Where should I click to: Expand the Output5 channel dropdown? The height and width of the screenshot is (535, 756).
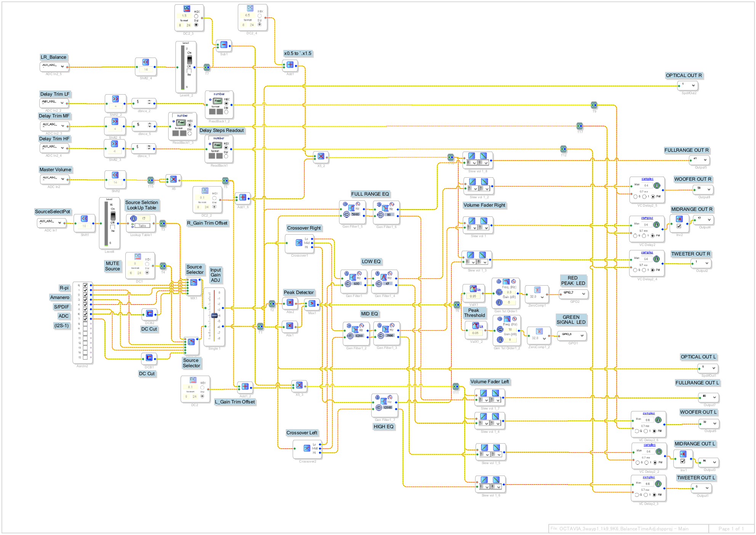705,160
